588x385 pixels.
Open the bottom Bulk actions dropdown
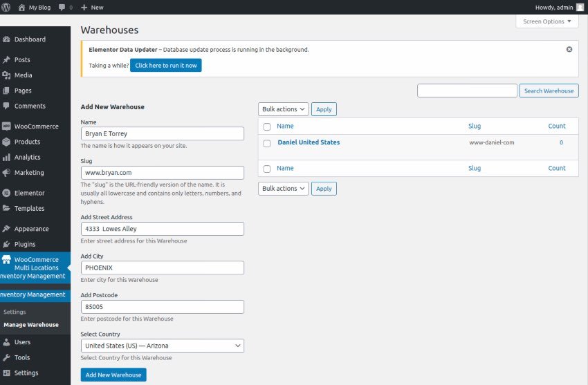coord(283,189)
